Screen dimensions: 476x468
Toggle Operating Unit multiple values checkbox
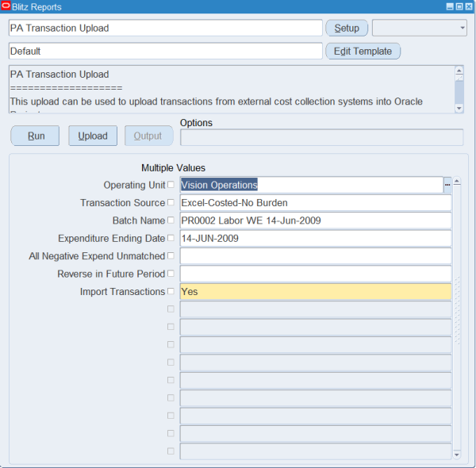click(171, 185)
